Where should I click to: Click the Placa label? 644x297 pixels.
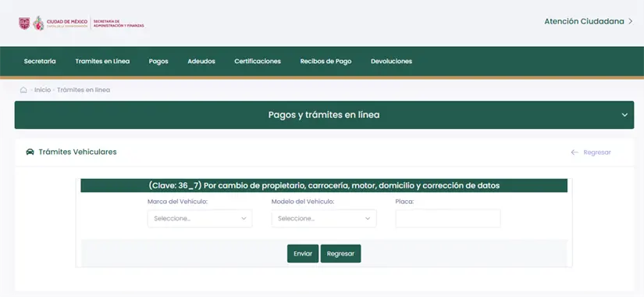[404, 202]
